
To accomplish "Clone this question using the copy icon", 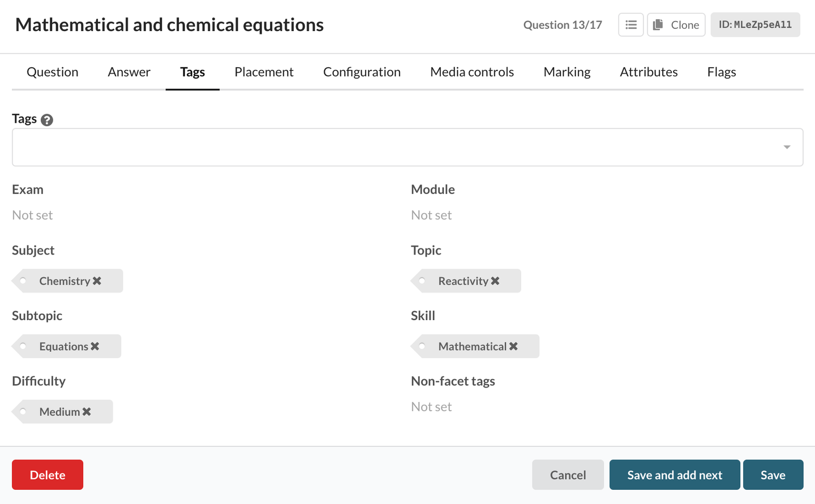I will tap(676, 24).
